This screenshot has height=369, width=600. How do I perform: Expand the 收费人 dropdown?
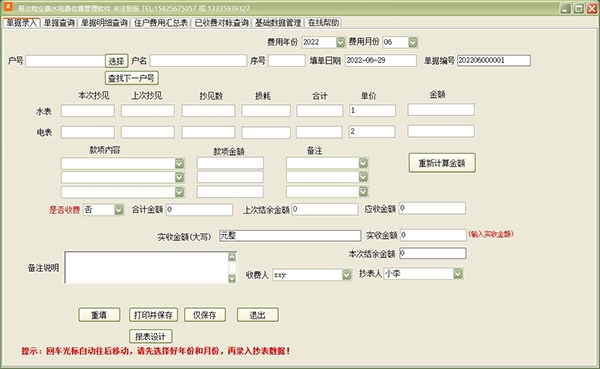[x=347, y=275]
